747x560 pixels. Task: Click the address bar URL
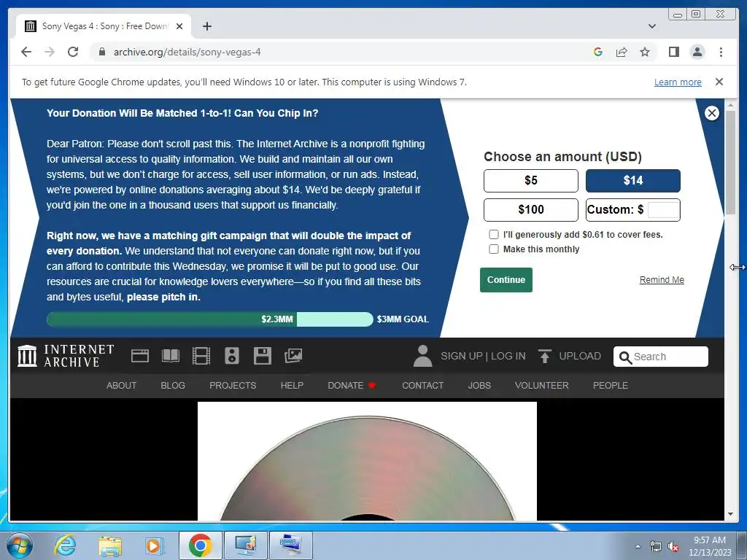click(x=187, y=52)
